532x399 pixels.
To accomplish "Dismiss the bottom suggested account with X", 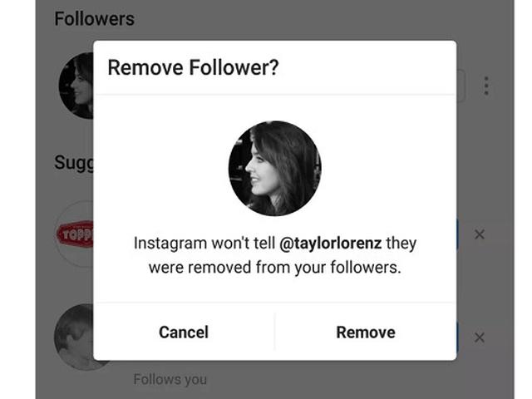I will (x=479, y=337).
